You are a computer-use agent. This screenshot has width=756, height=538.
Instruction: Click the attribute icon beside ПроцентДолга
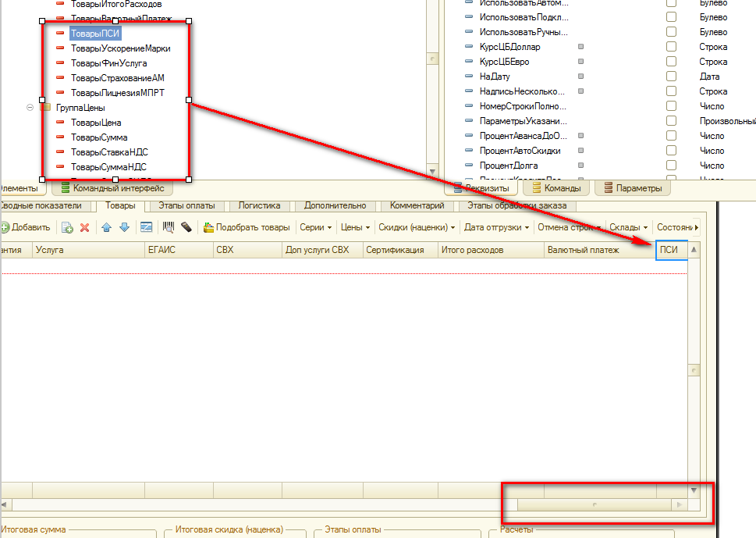coord(469,165)
